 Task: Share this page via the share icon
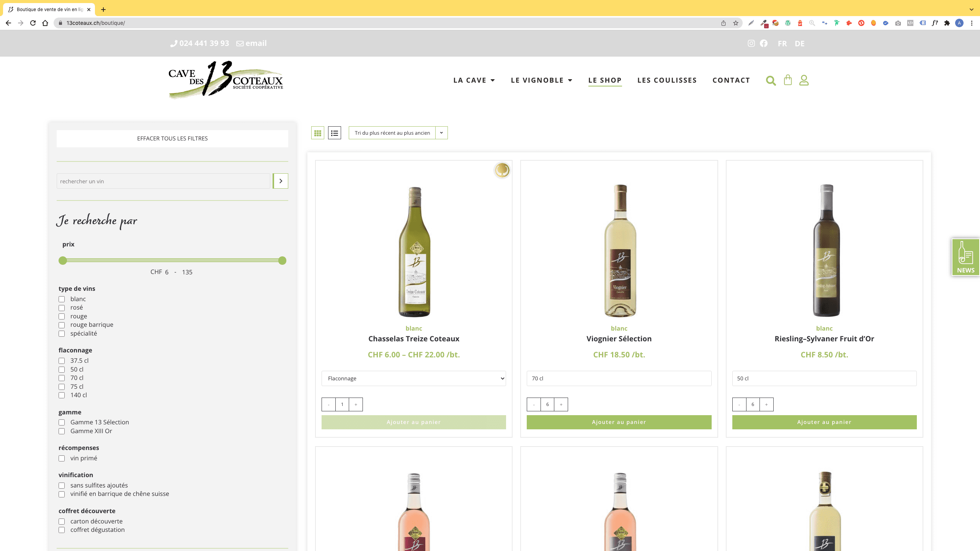[x=724, y=23]
